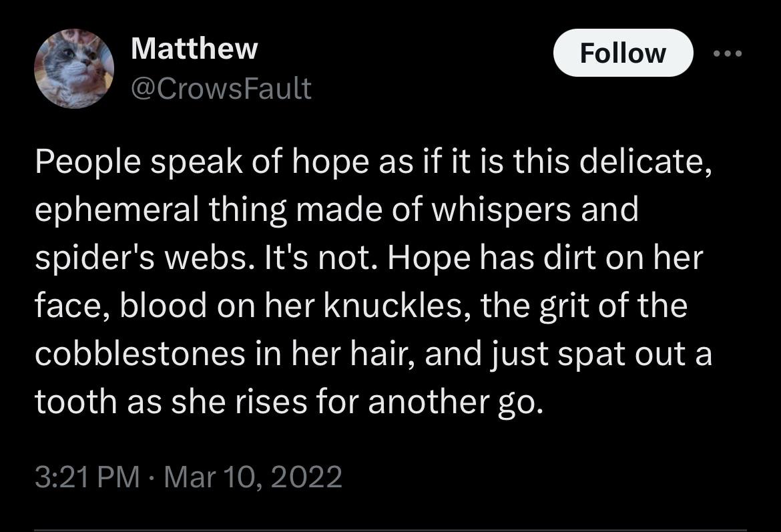The height and width of the screenshot is (532, 781).
Task: Click the word "People" starting the tweet
Action: [x=87, y=162]
